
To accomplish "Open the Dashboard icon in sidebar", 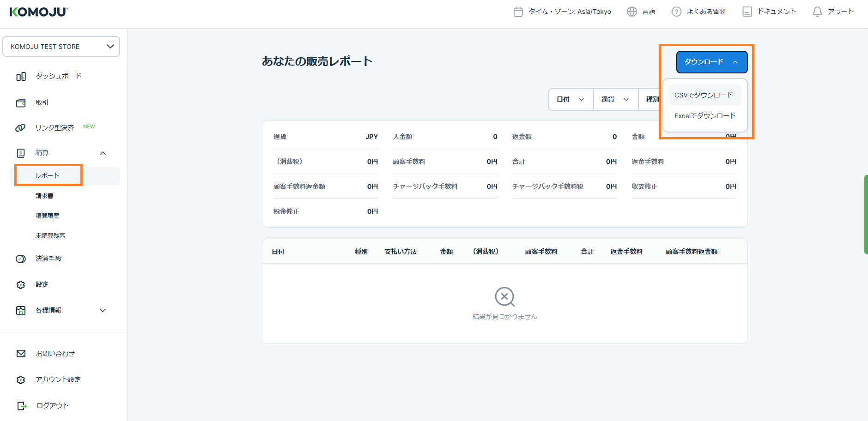I will (x=21, y=77).
